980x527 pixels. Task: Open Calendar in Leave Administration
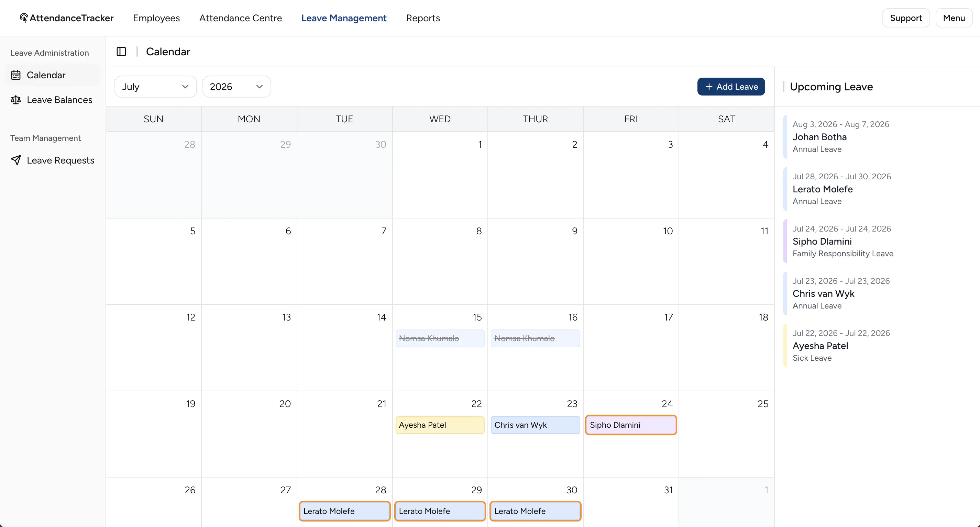pyautogui.click(x=53, y=75)
